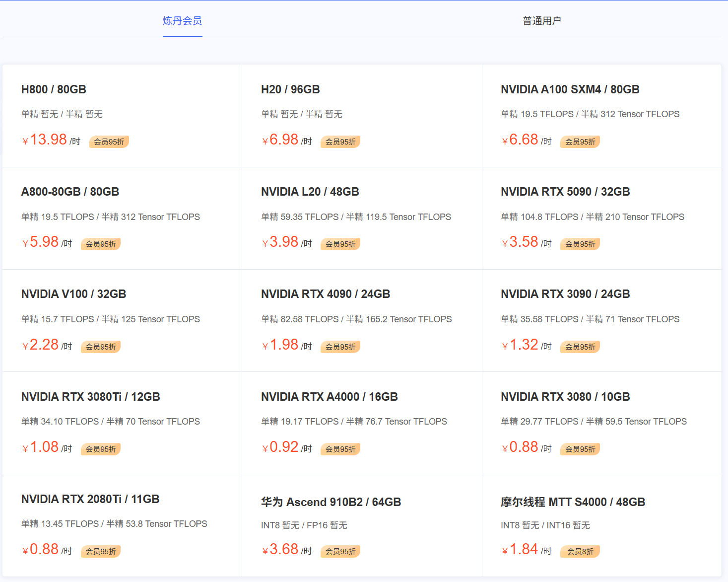Click 会员95折 badge on Ascend 910B2 card
The height and width of the screenshot is (582, 728).
340,551
